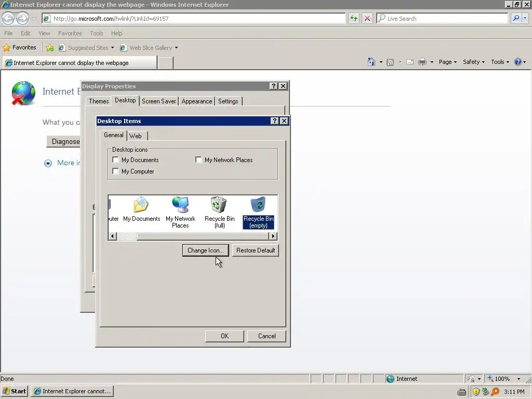532x399 pixels.
Task: Click the orange magnifier tray icon
Action: coord(495,392)
